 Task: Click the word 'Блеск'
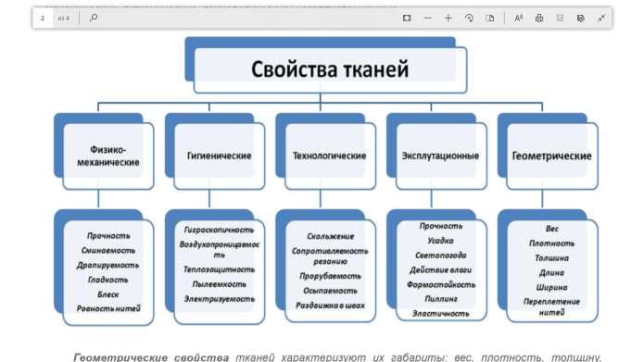click(x=108, y=294)
